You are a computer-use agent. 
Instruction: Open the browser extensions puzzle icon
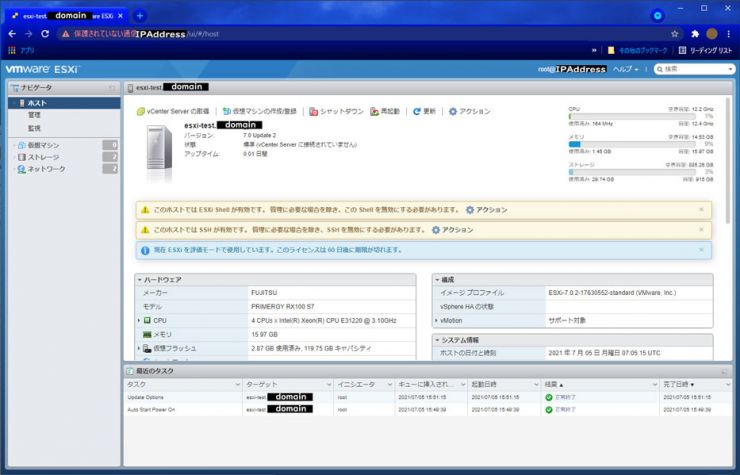pyautogui.click(x=695, y=34)
